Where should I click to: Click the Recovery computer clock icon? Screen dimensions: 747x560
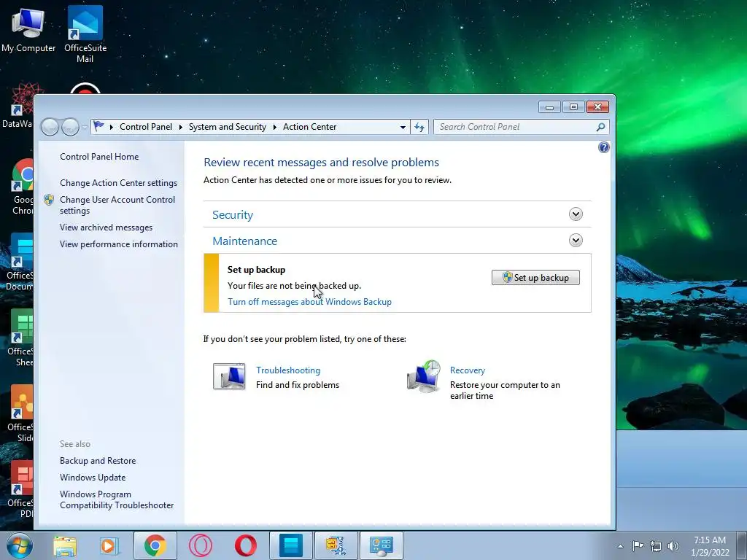click(424, 376)
